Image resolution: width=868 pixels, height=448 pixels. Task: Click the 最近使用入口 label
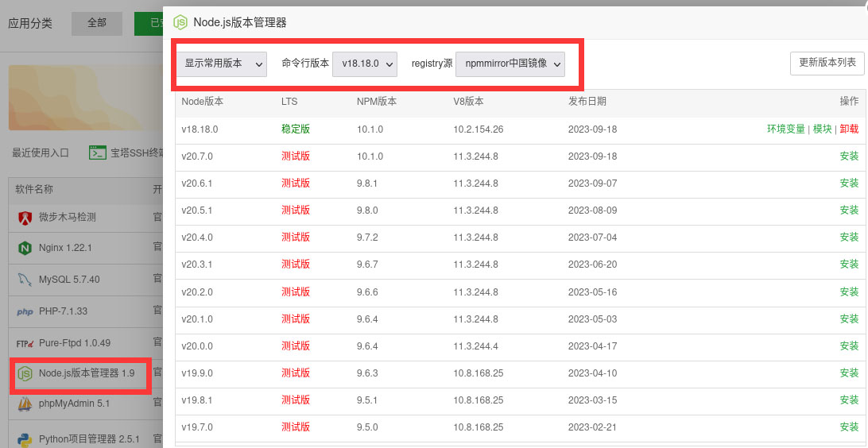coord(41,153)
